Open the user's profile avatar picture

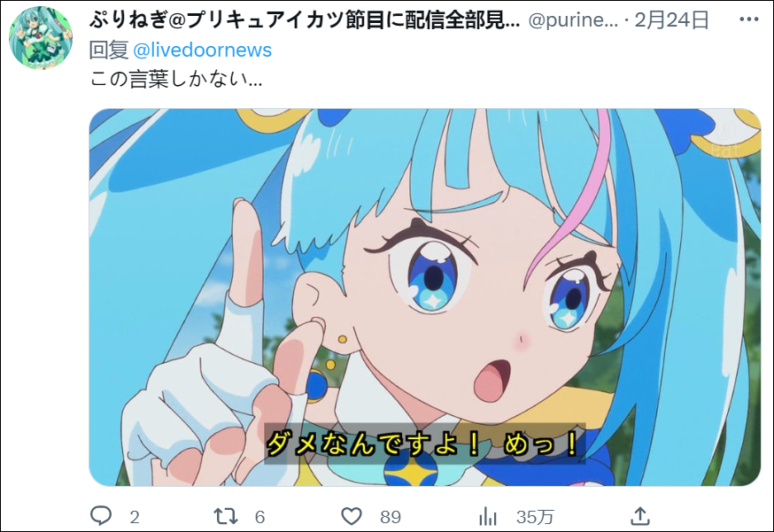41,38
